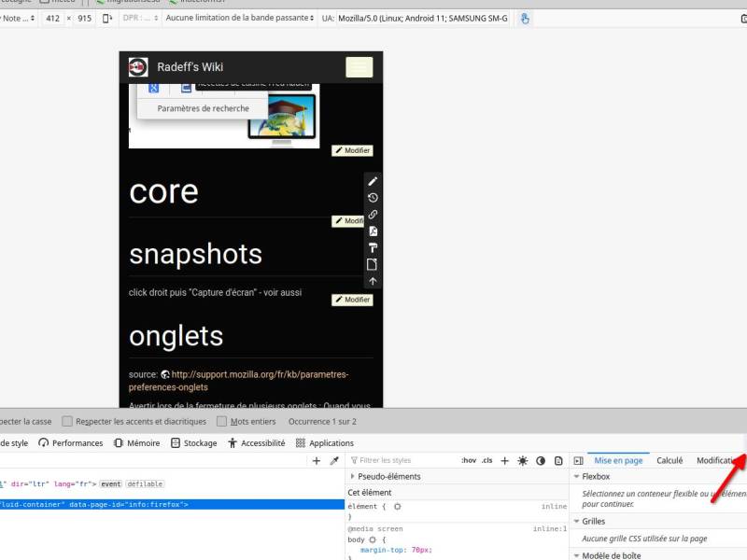Open the device selector dropdown

click(x=18, y=18)
